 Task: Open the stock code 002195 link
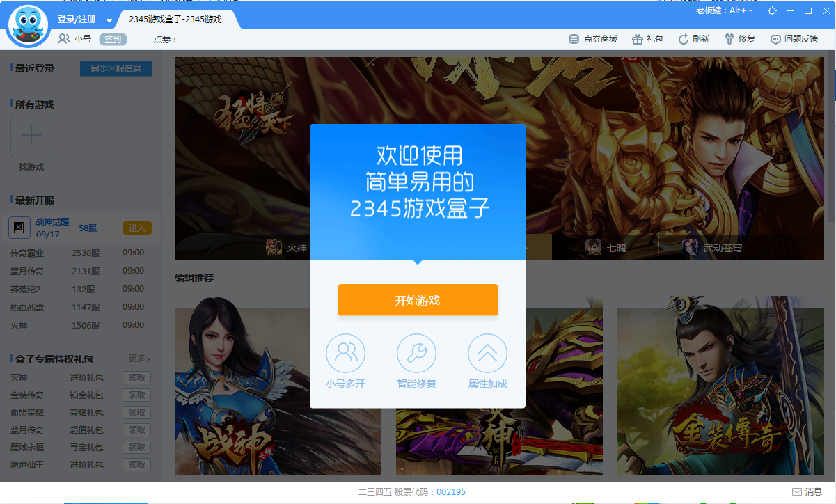(451, 492)
